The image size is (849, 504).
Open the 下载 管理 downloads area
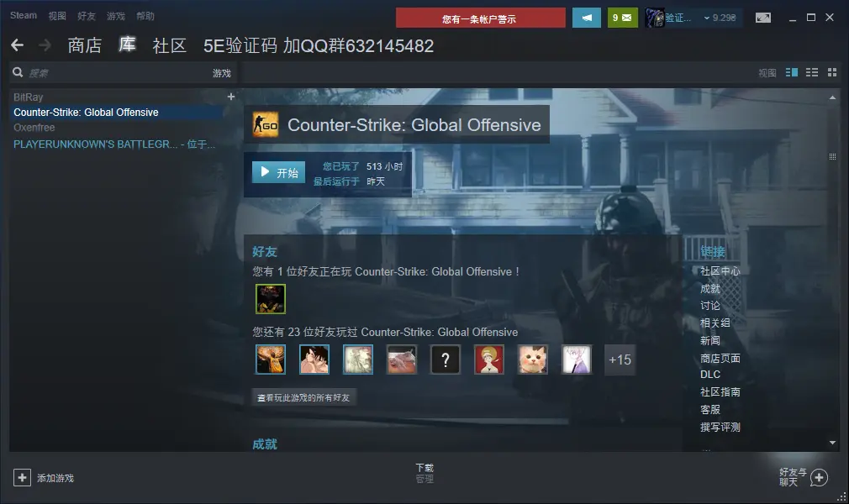[x=424, y=473]
